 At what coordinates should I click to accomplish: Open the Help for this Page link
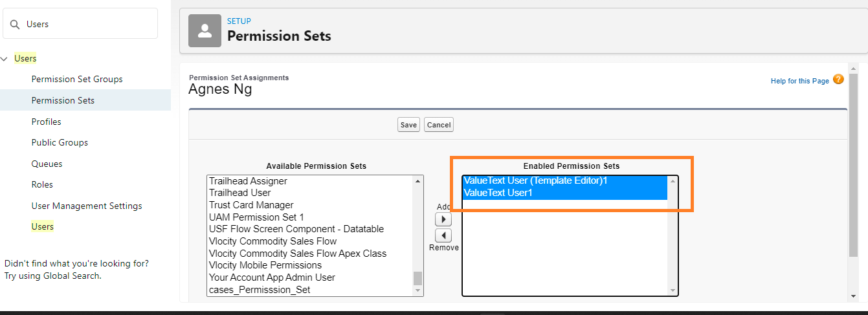pos(799,81)
